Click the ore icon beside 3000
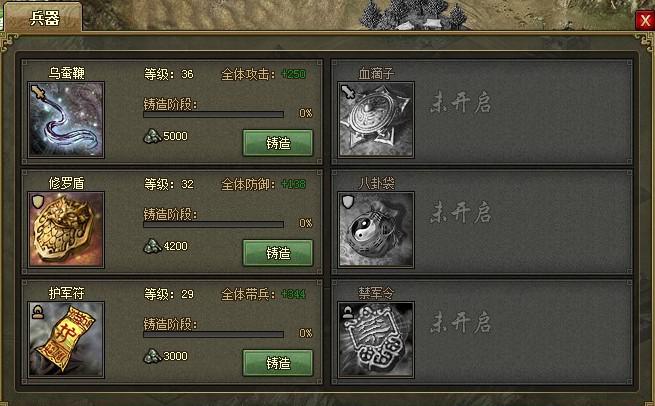The height and width of the screenshot is (406, 655). [152, 356]
